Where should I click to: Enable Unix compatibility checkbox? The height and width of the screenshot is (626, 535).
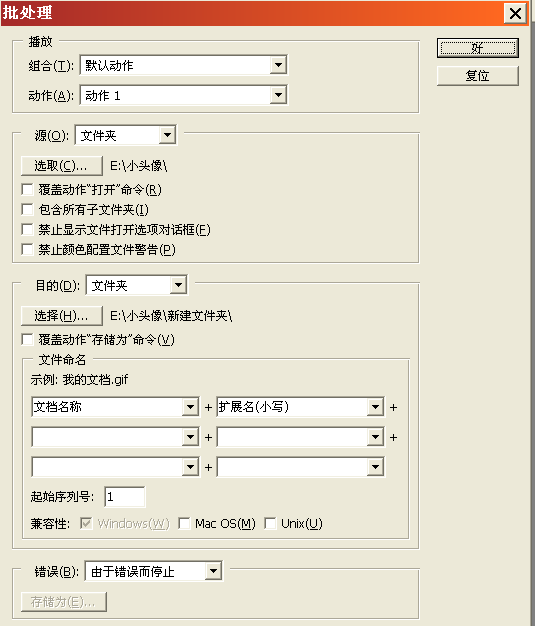(x=270, y=523)
